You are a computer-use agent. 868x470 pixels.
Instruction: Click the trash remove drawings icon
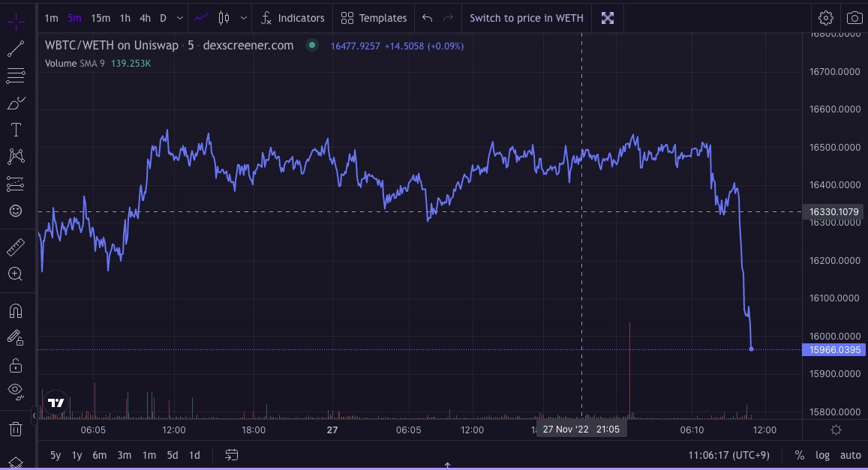[x=16, y=429]
